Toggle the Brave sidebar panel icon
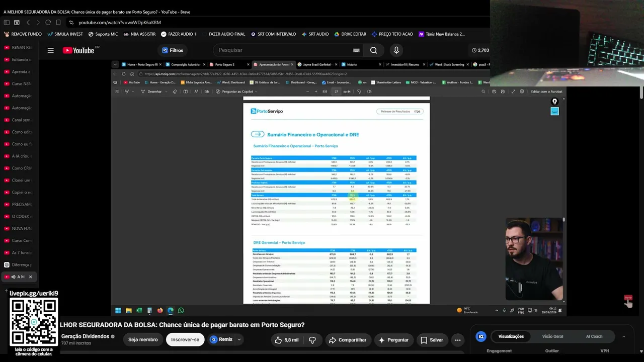Image resolution: width=644 pixels, height=362 pixels. [x=7, y=23]
